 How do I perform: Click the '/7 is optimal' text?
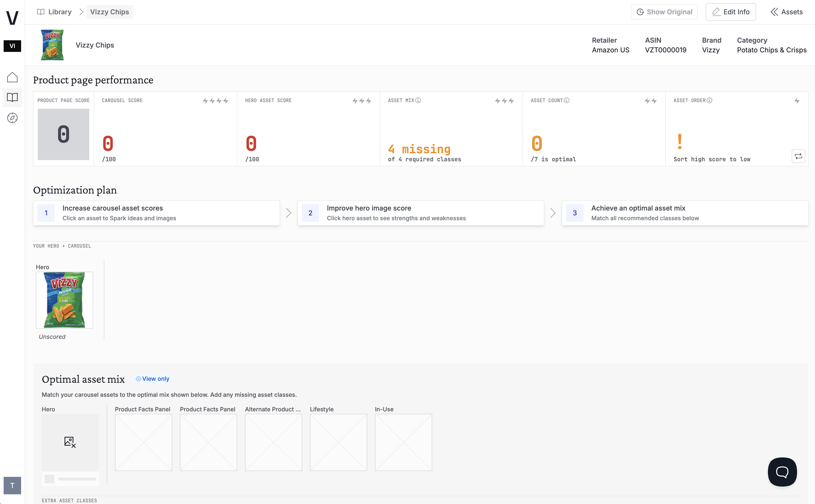pos(553,159)
